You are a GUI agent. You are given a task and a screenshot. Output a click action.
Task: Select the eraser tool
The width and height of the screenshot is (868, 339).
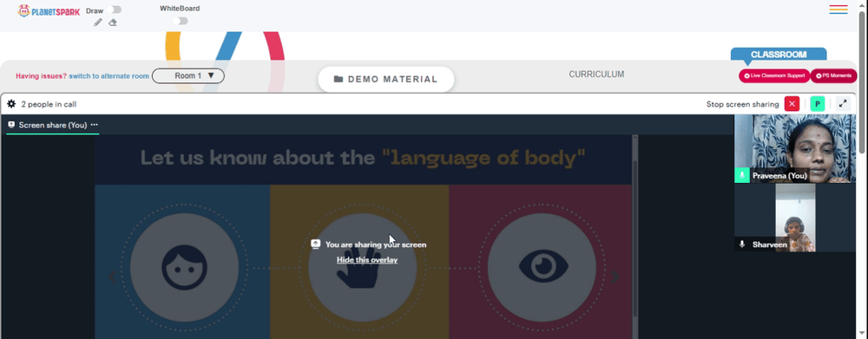[112, 23]
